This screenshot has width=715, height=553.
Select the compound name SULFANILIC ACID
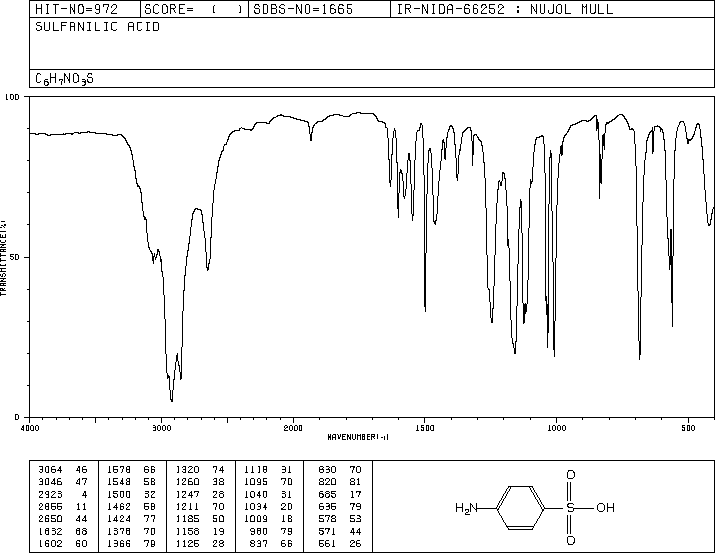click(98, 27)
